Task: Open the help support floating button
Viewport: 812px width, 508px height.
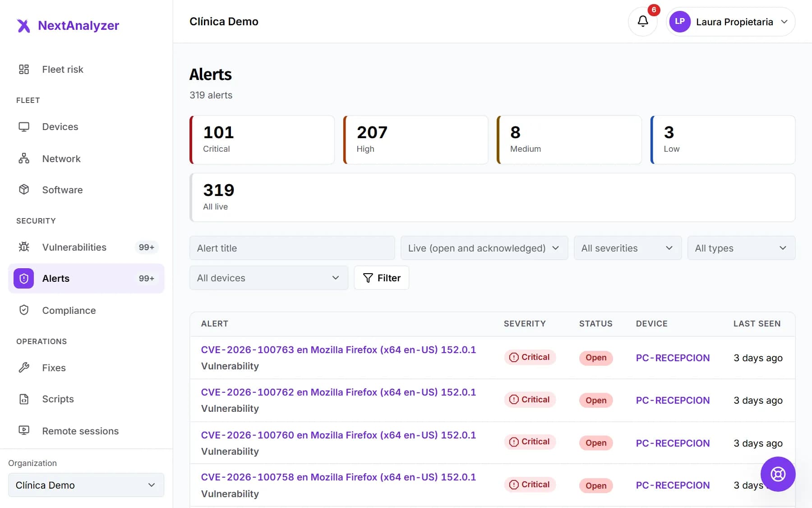Action: 778,474
